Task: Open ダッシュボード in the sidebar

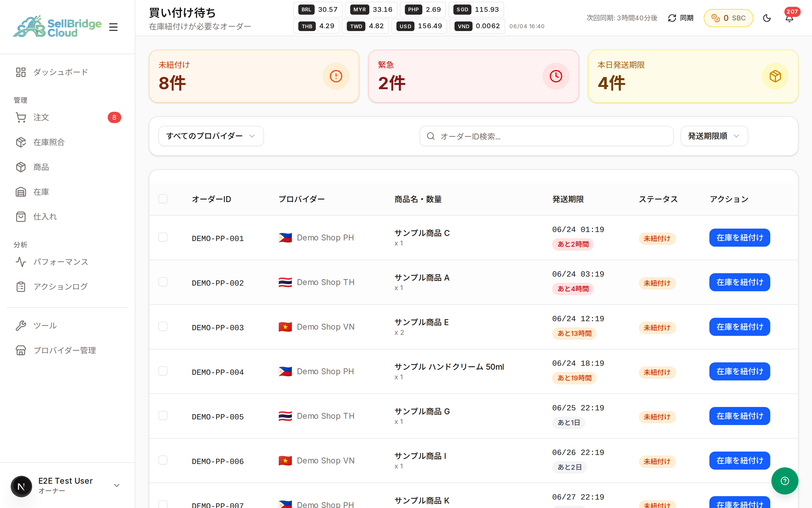Action: tap(67, 72)
